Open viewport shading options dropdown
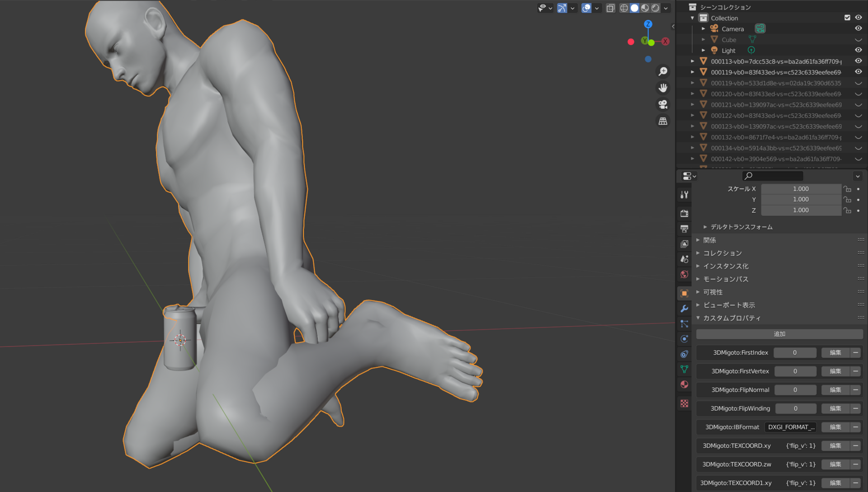868x492 pixels. [x=665, y=8]
